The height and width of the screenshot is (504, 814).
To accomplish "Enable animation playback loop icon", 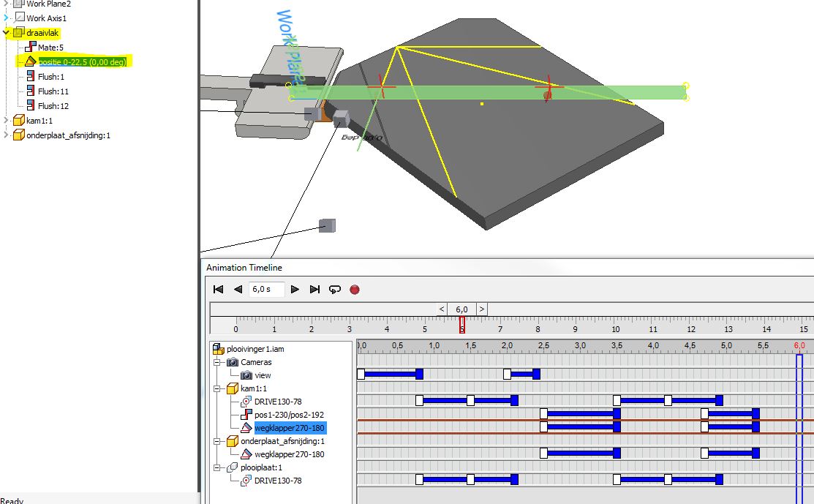I will 335,290.
